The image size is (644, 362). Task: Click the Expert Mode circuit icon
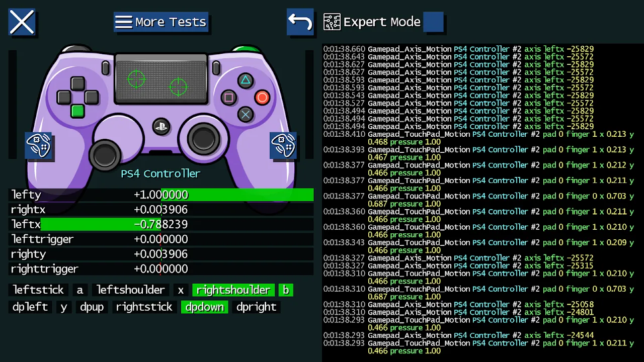pos(332,22)
